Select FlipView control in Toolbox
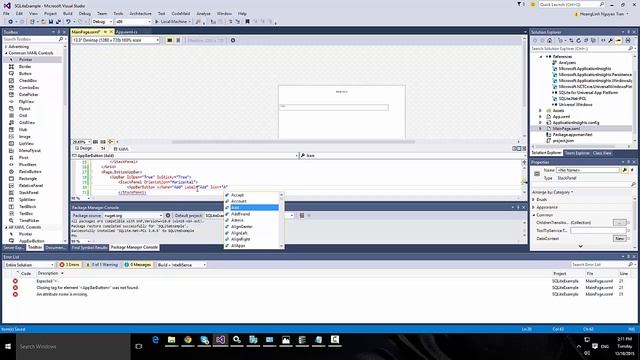640x360 pixels. click(26, 101)
